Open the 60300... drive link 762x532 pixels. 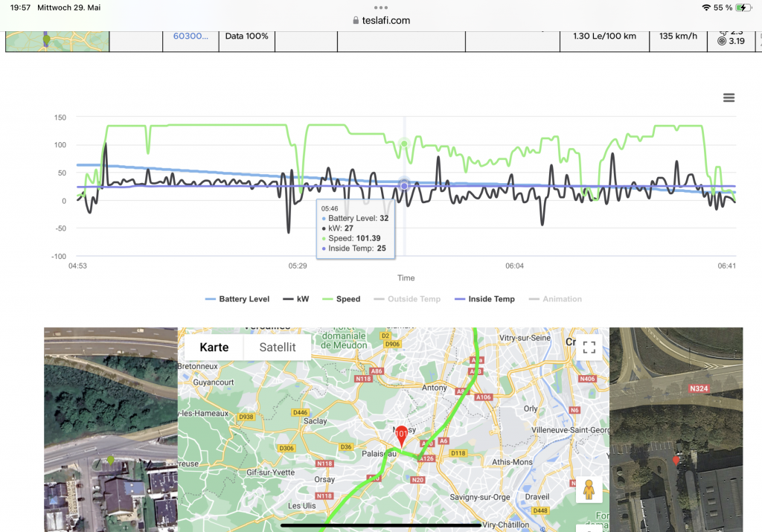[x=190, y=36]
